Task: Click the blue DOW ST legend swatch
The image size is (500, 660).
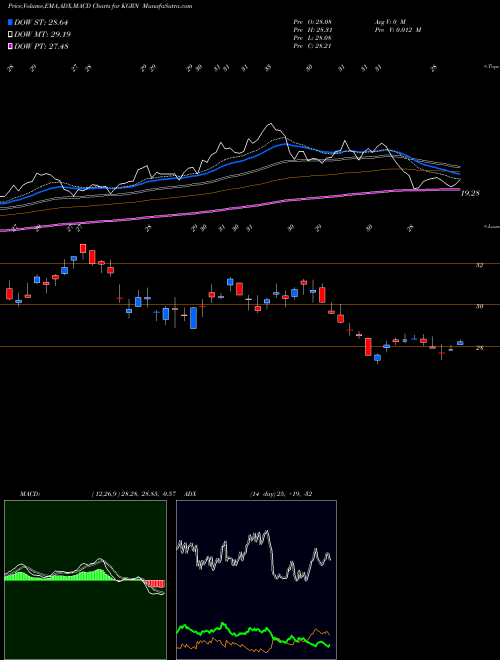Action: click(11, 22)
